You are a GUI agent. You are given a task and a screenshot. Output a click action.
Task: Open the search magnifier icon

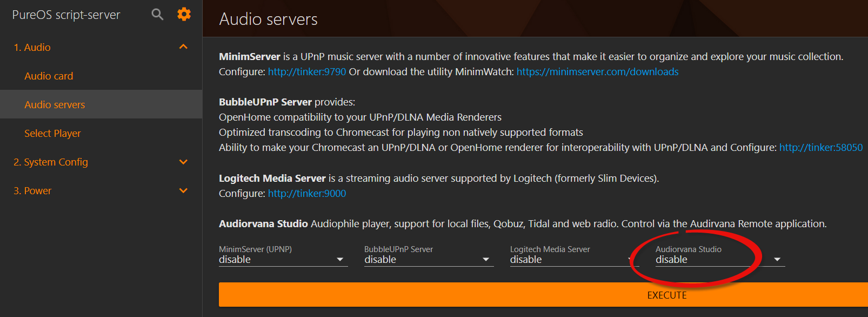[x=157, y=15]
